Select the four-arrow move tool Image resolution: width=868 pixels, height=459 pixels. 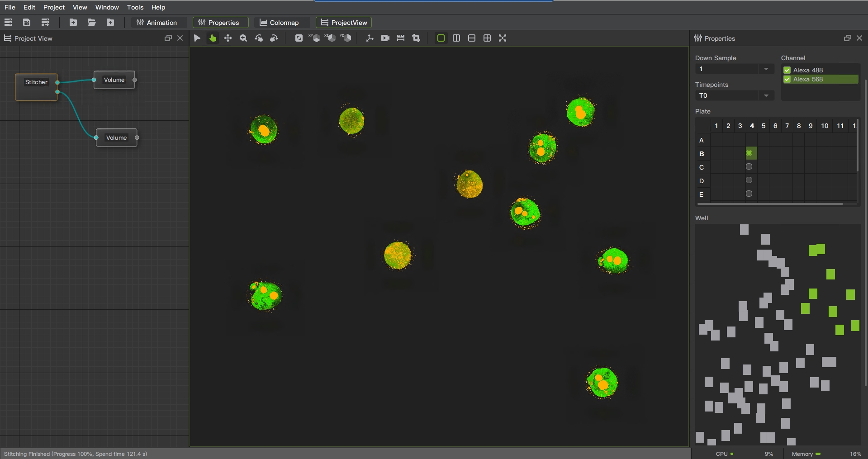[x=228, y=38]
